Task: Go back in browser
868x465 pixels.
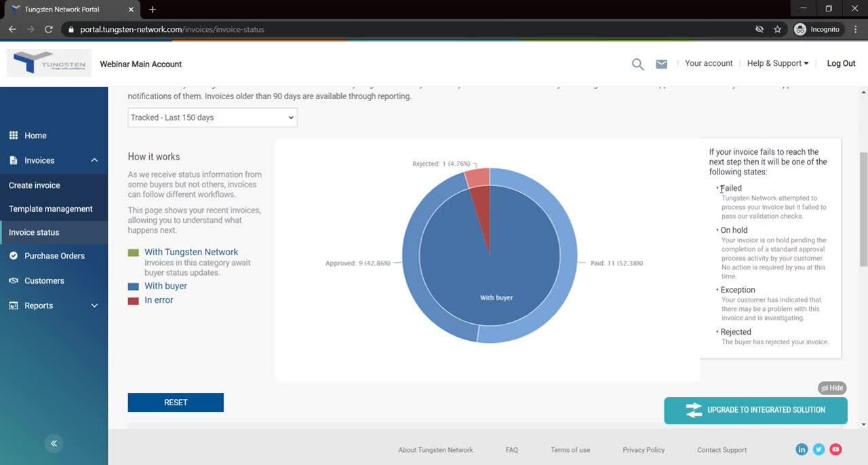Action: (x=12, y=29)
